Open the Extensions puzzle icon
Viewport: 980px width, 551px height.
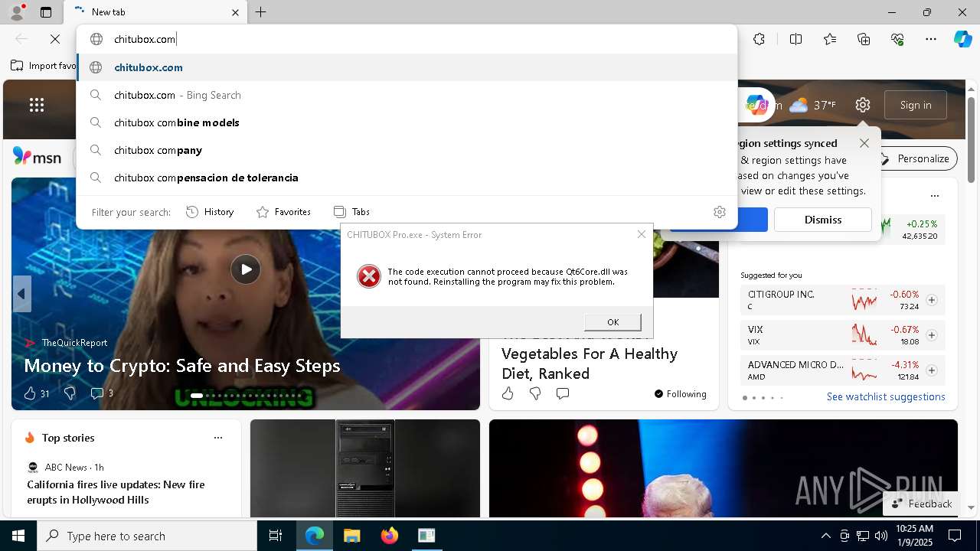pos(759,39)
